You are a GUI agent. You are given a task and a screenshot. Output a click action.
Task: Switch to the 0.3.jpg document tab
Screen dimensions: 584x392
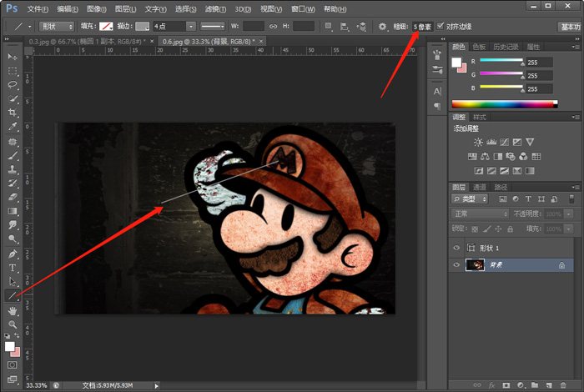point(87,42)
